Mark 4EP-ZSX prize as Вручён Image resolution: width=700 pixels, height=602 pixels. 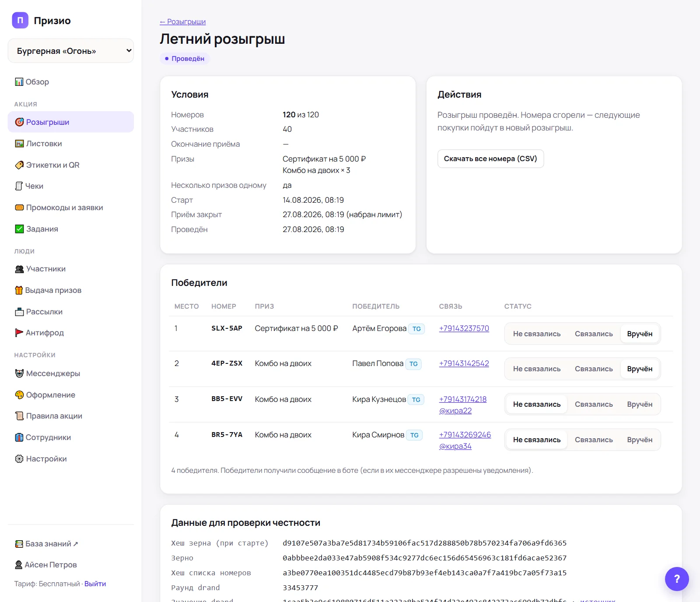(x=640, y=369)
